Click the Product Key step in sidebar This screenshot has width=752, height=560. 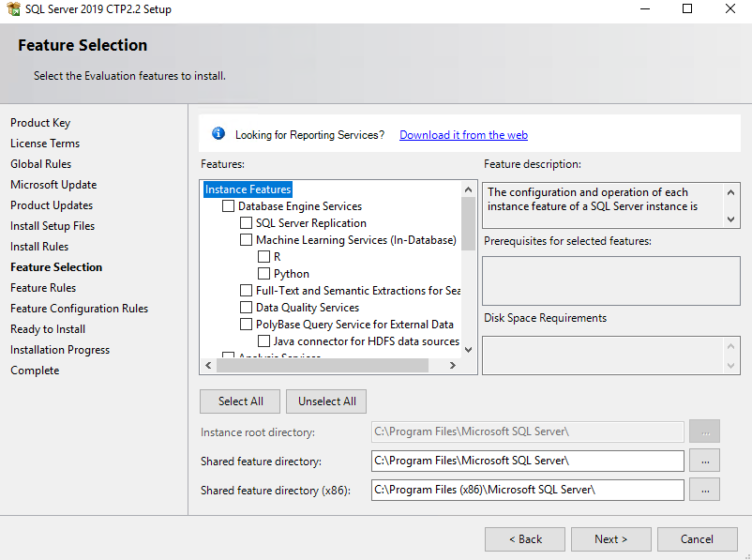point(40,123)
